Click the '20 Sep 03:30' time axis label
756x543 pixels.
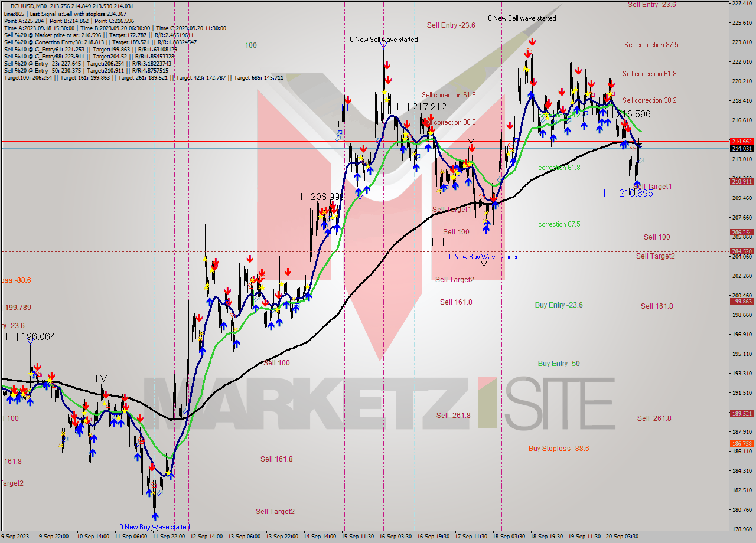(x=623, y=537)
